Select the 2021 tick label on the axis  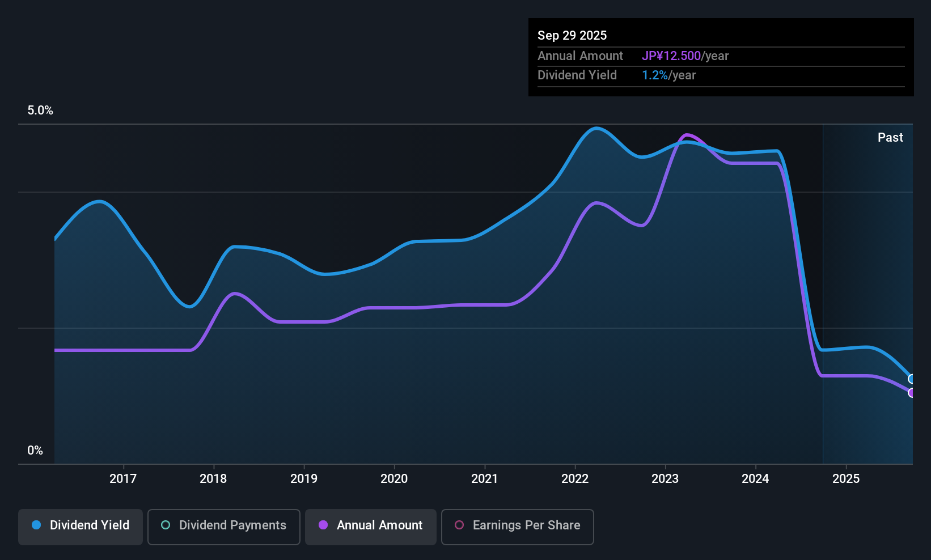pos(484,479)
